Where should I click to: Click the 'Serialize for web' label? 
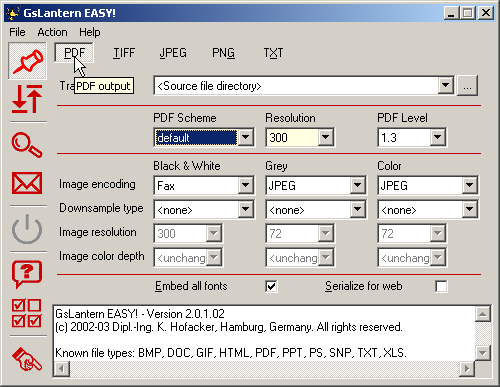coord(364,286)
